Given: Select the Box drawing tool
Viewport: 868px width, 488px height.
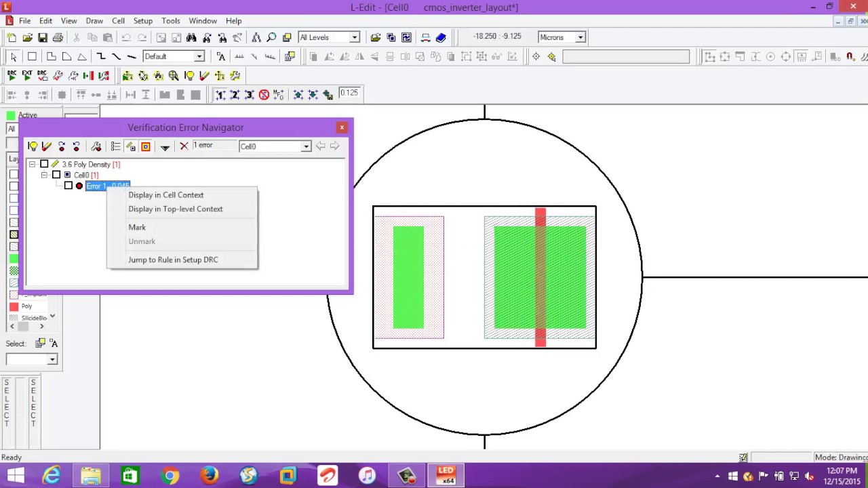Looking at the screenshot, I should [x=32, y=57].
